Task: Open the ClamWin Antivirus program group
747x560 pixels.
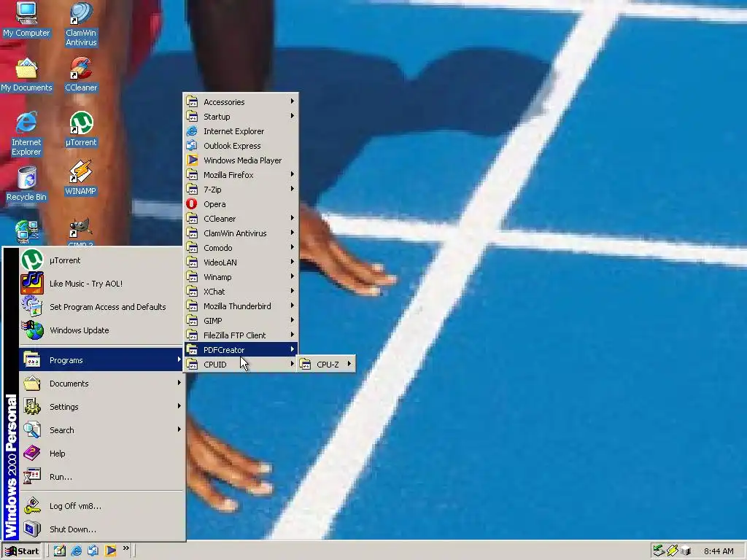Action: pyautogui.click(x=241, y=233)
